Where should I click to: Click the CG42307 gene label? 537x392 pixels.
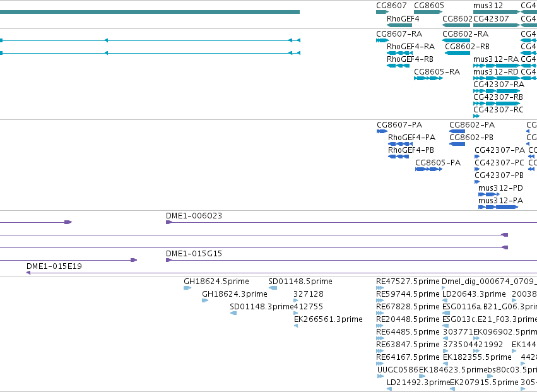491,18
